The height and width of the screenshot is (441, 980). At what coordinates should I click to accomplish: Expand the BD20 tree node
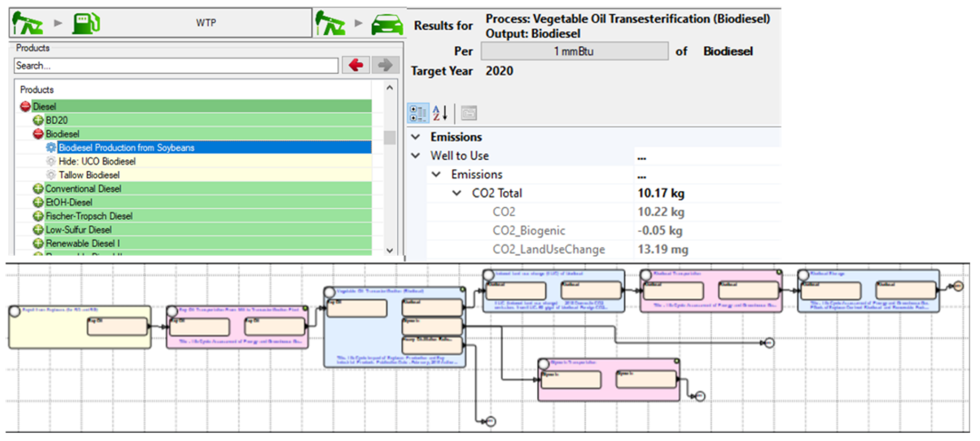tap(38, 120)
